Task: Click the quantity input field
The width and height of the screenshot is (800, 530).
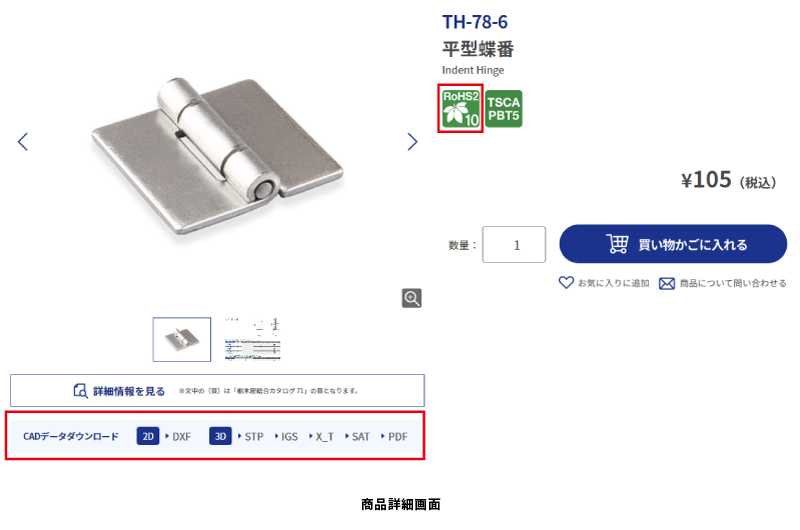Action: (x=514, y=244)
